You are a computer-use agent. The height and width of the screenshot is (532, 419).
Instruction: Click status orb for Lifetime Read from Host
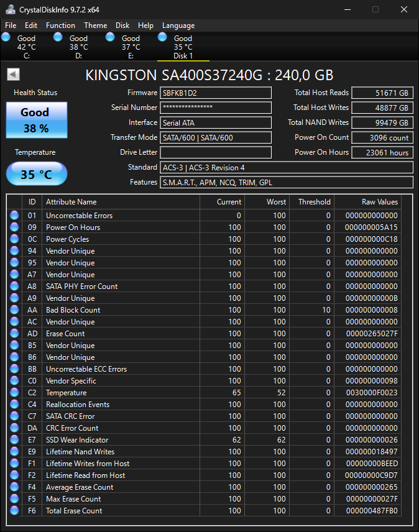coord(14,475)
